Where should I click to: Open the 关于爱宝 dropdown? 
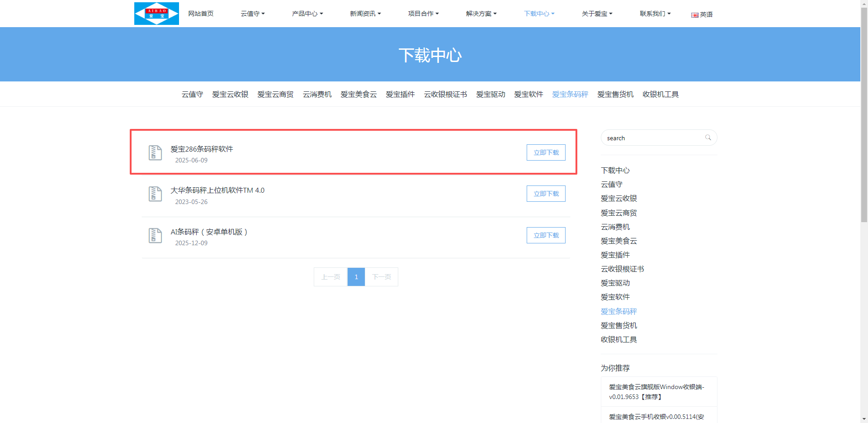[x=597, y=14]
